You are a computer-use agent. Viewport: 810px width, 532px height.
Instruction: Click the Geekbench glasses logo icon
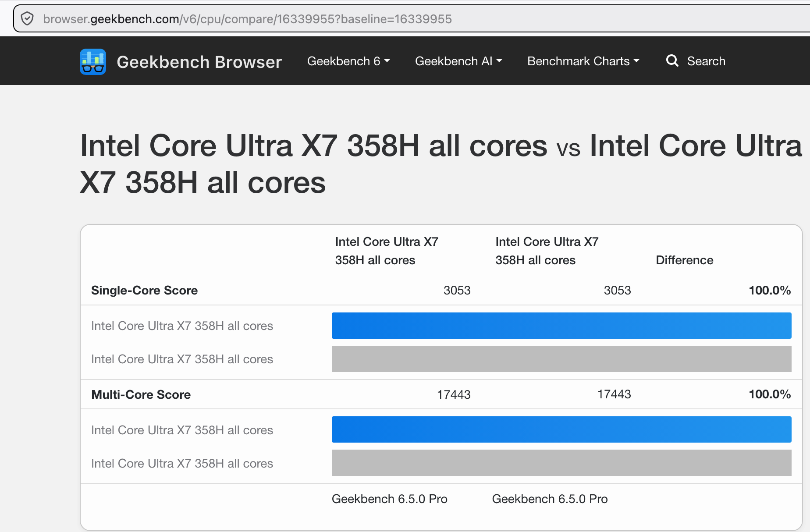(x=93, y=62)
